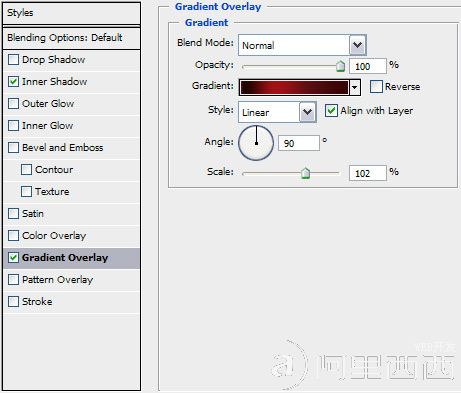Viewport: 461px width, 393px height.
Task: Click the Scale value field showing 102
Action: click(368, 173)
